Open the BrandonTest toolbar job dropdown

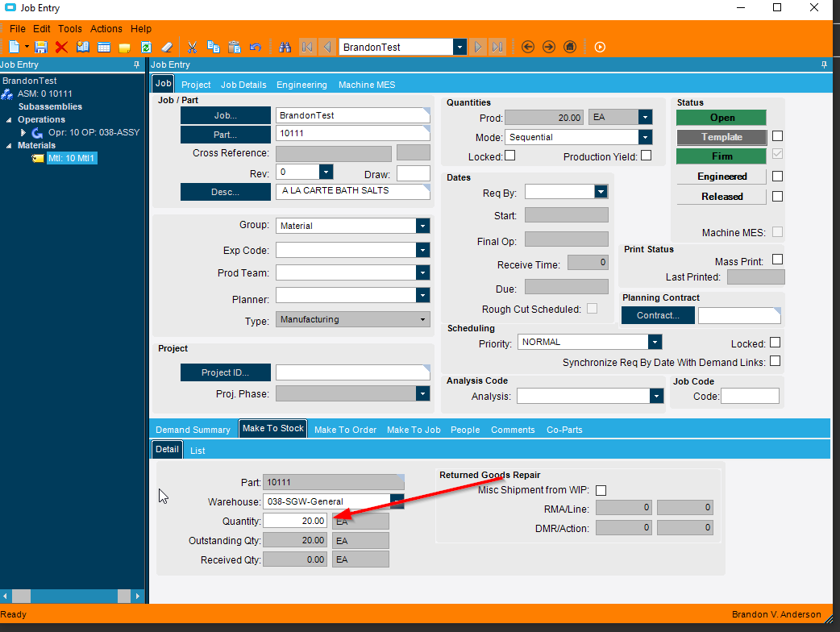tap(460, 47)
